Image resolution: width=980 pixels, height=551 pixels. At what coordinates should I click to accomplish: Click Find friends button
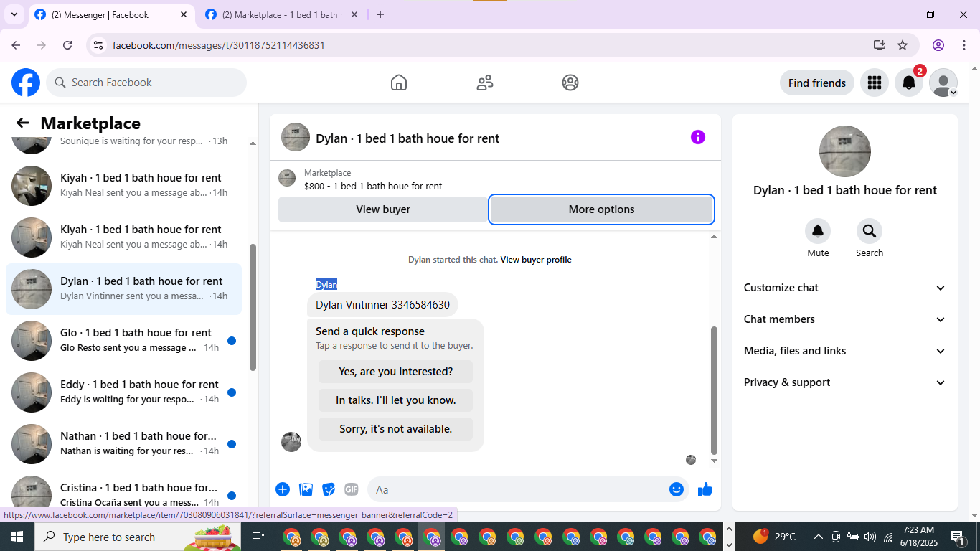pos(817,83)
